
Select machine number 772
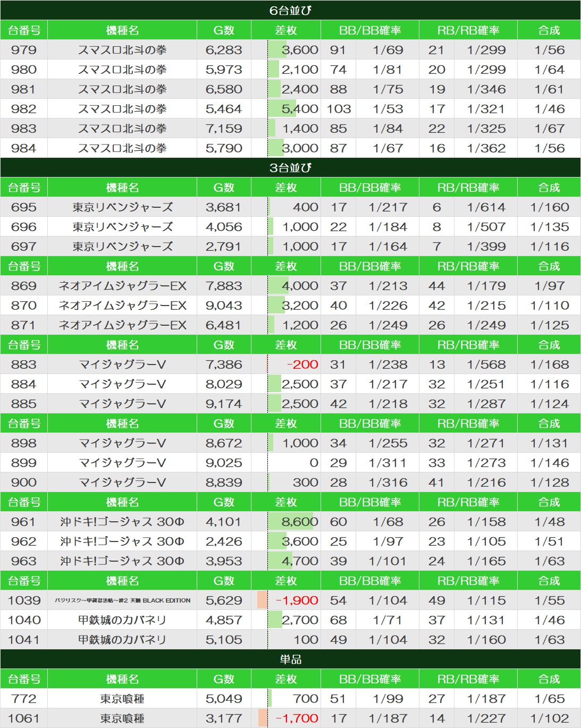click(24, 699)
